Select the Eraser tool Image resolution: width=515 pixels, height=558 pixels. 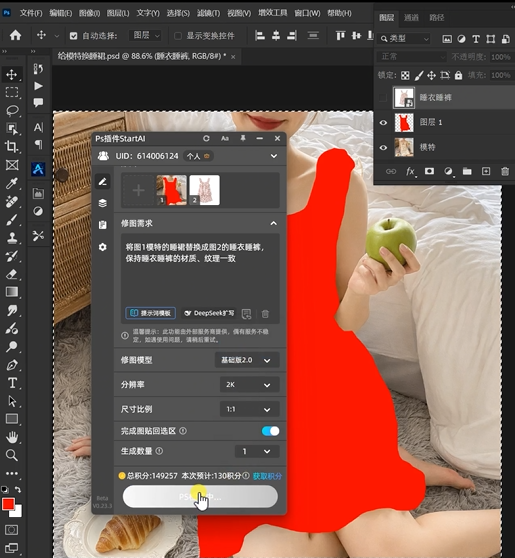pyautogui.click(x=12, y=274)
